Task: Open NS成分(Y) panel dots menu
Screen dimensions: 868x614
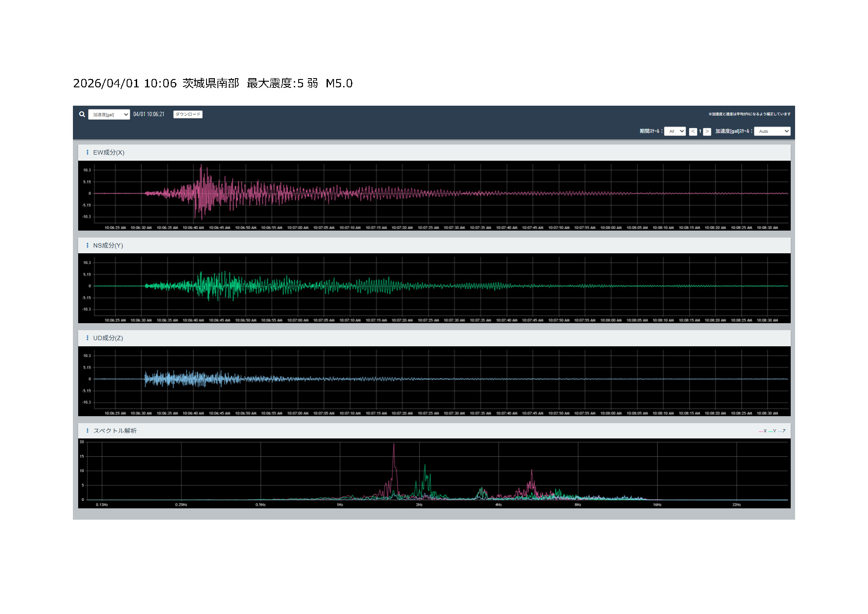Action: [87, 245]
